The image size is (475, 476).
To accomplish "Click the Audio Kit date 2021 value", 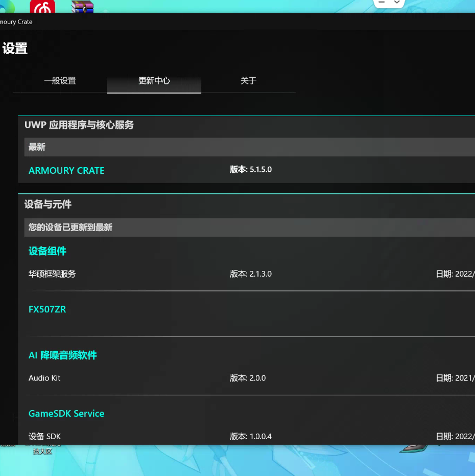I will click(455, 378).
